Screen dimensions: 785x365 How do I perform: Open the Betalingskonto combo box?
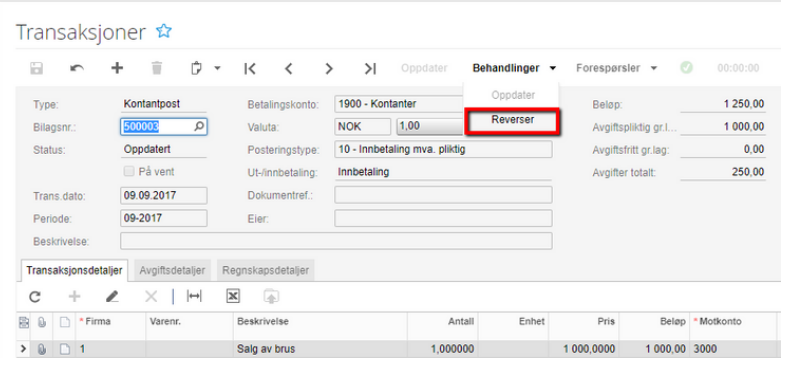click(x=399, y=104)
